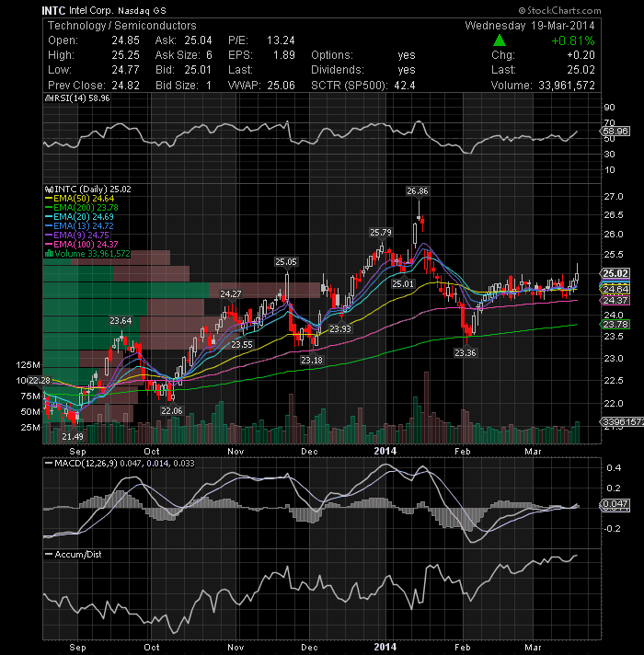Click the 25.02 last-price tag on axis
Image resolution: width=644 pixels, height=655 pixels.
pyautogui.click(x=615, y=273)
